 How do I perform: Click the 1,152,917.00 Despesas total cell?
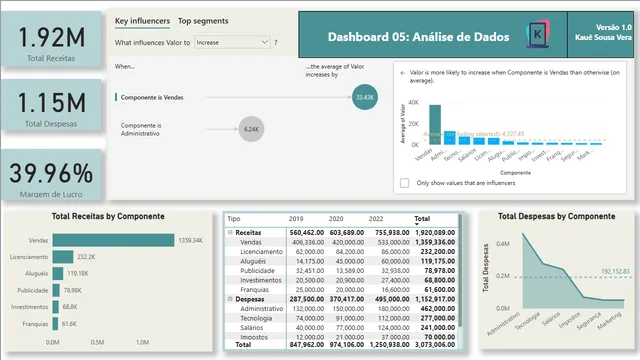(x=435, y=299)
